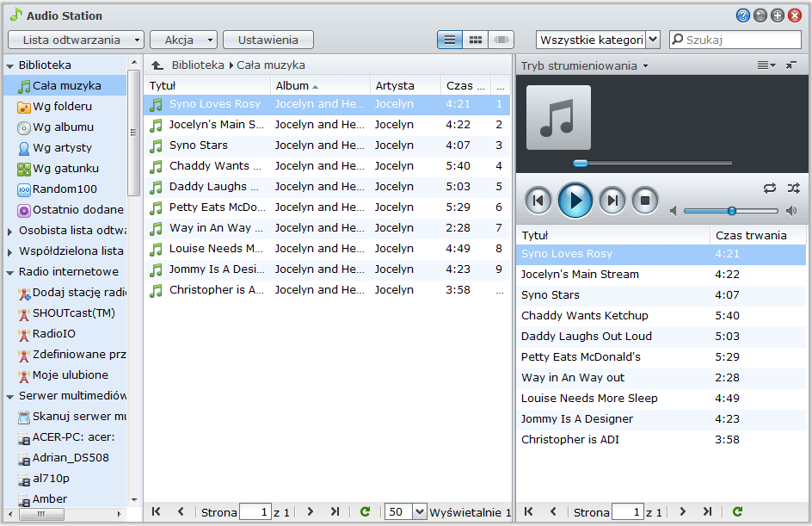The width and height of the screenshot is (812, 526).
Task: Go to next page of library list
Action: [311, 511]
